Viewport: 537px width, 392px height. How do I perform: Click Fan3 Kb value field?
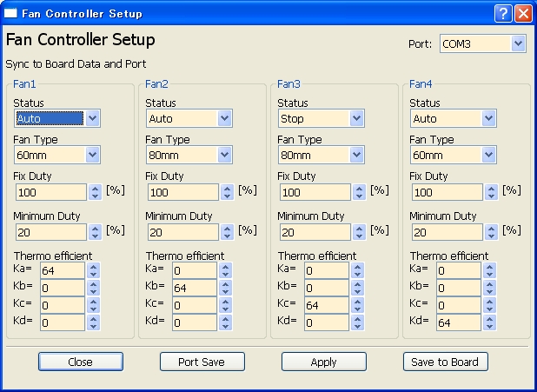327,288
